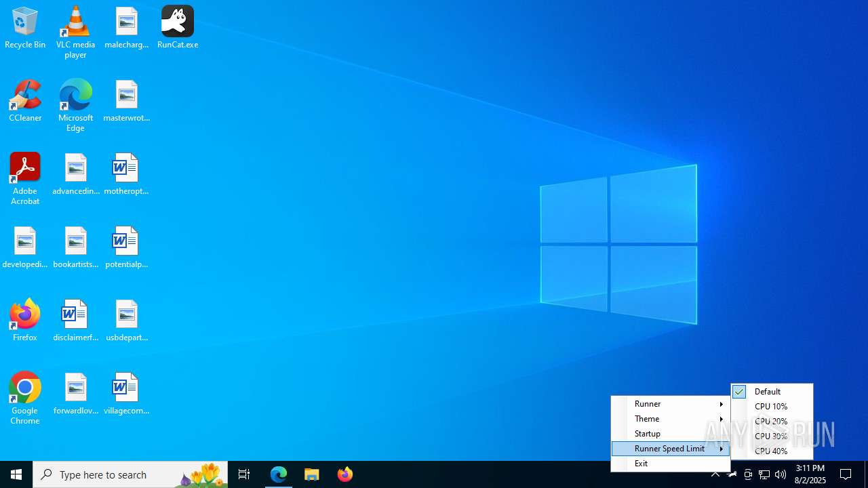Select the bookartists... file icon
Viewport: 868px width, 488px height.
(x=75, y=247)
